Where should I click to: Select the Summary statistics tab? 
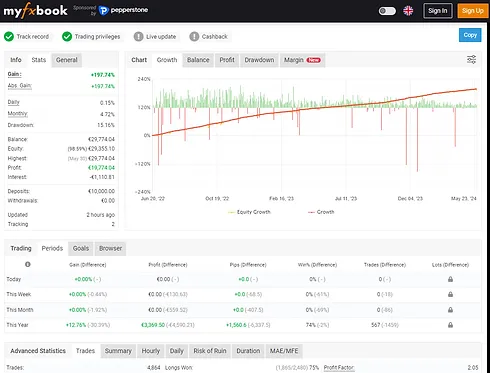coord(118,351)
